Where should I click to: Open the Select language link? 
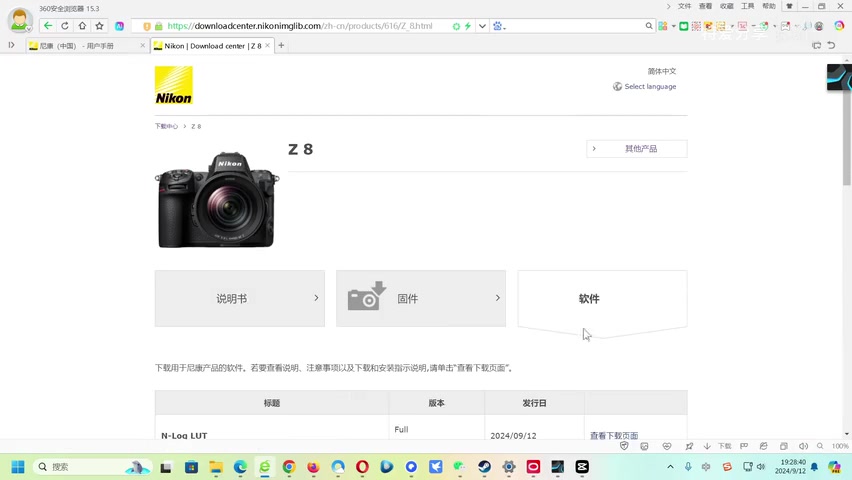coord(644,86)
